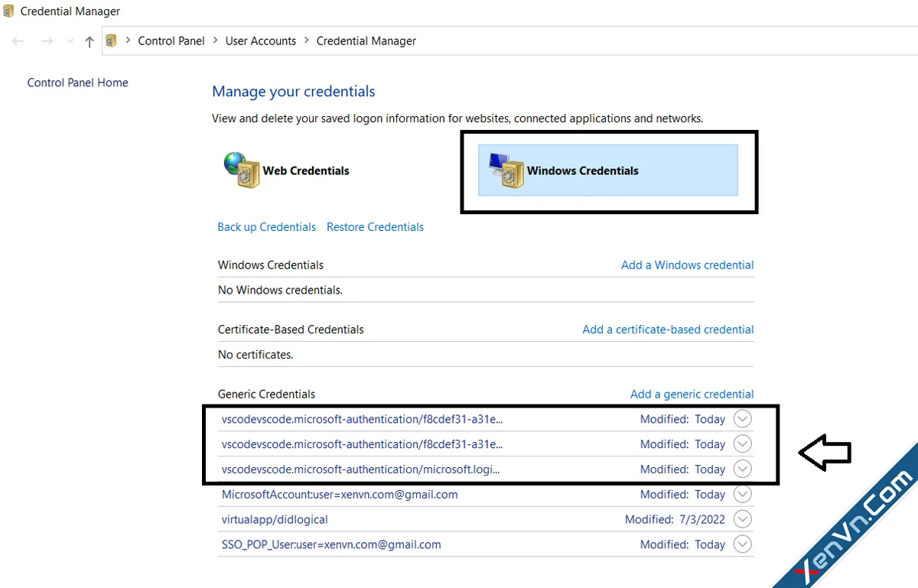Select the Windows Credentials tab
918x588 pixels.
[582, 171]
